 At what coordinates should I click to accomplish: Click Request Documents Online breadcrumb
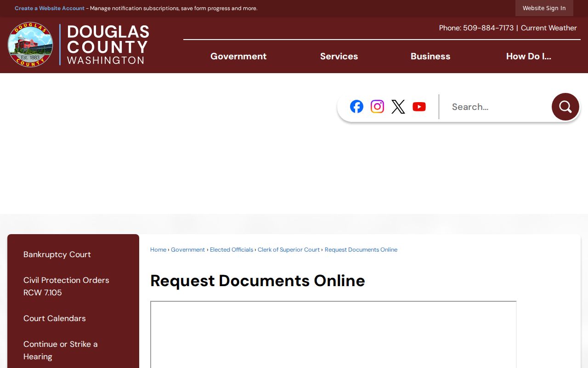(x=361, y=250)
